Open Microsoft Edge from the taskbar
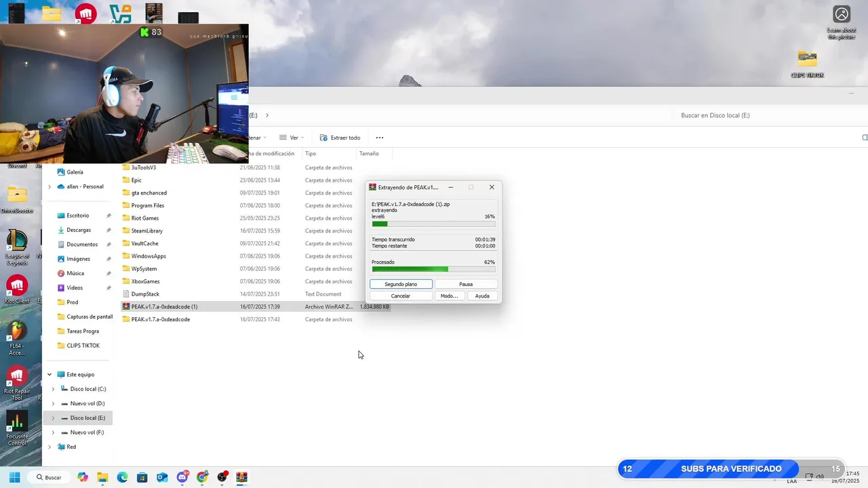The width and height of the screenshot is (868, 488). 122,477
